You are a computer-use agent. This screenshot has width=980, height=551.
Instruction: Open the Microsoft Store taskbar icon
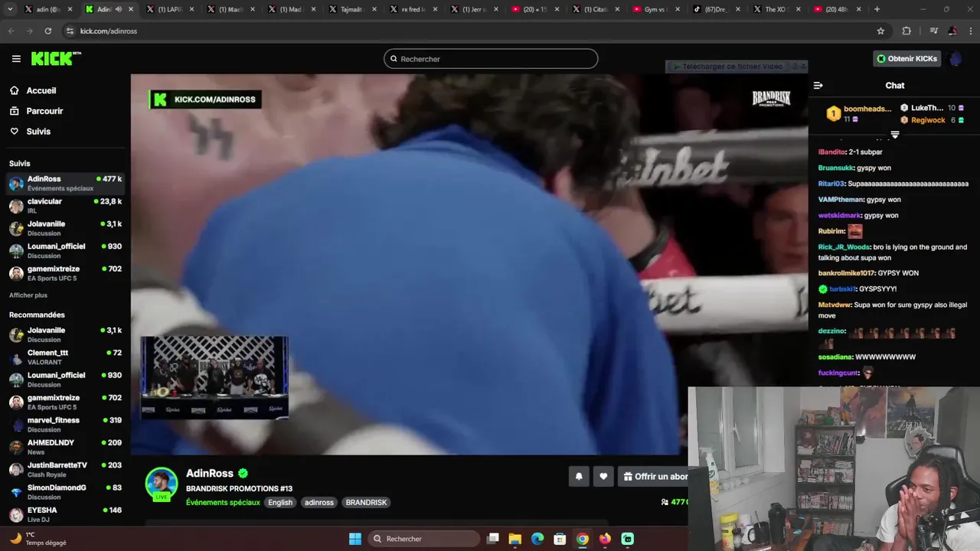[560, 539]
